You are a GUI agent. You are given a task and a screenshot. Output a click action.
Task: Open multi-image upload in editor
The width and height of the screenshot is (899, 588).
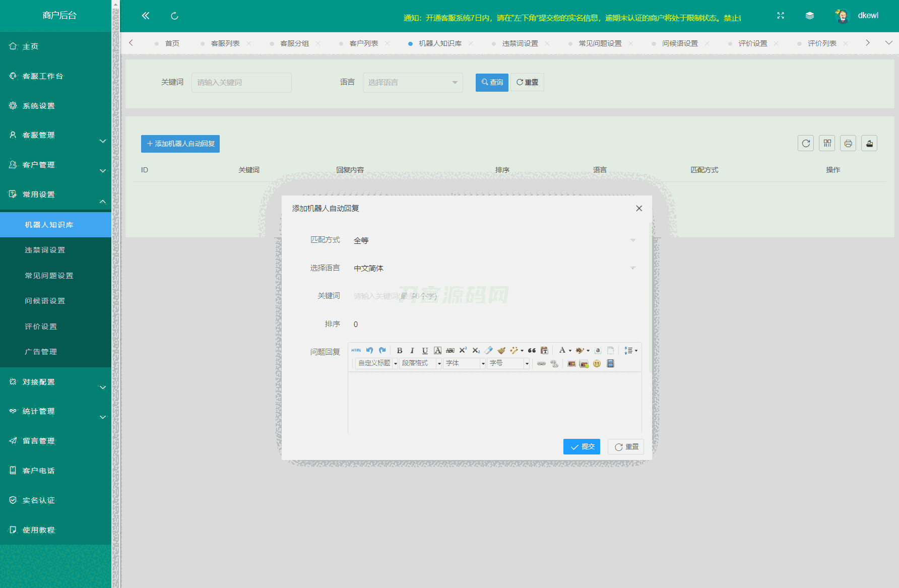[x=584, y=363]
